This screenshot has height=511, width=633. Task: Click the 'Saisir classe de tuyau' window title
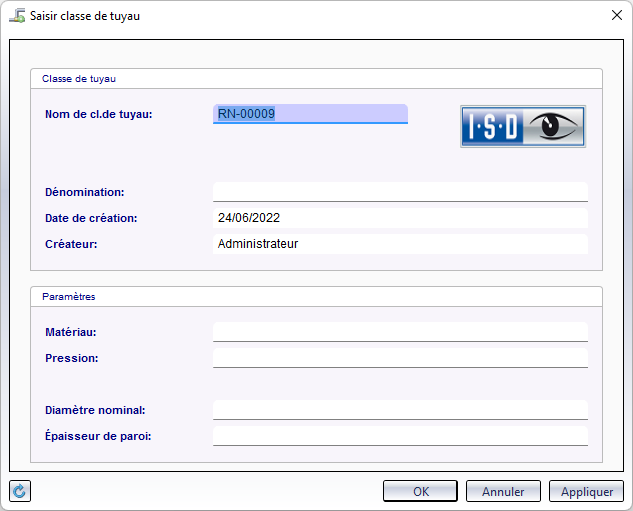click(x=85, y=16)
